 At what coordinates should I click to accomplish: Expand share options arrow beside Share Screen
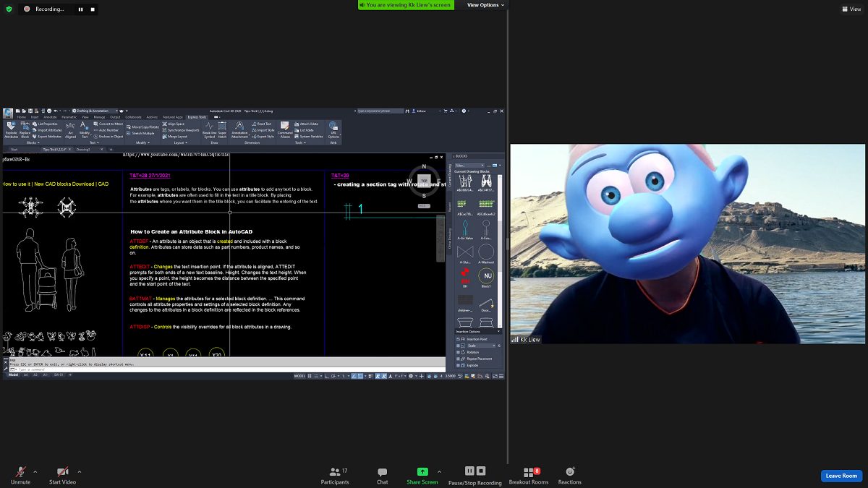click(439, 471)
